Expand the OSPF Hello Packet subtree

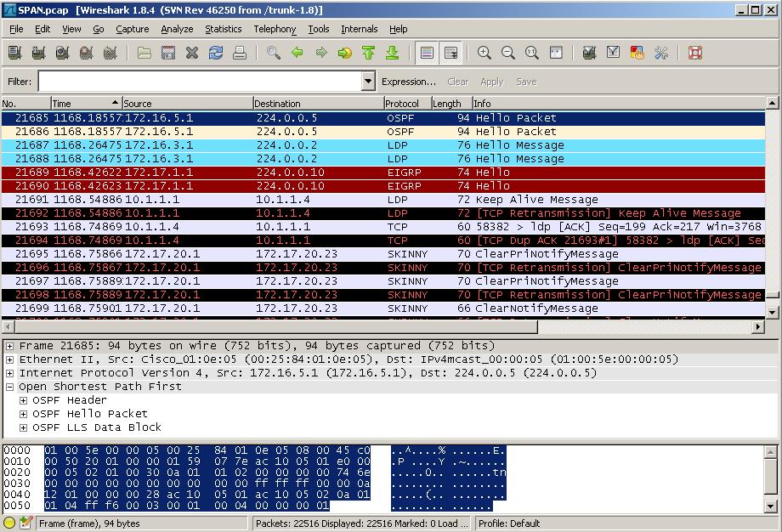click(23, 414)
